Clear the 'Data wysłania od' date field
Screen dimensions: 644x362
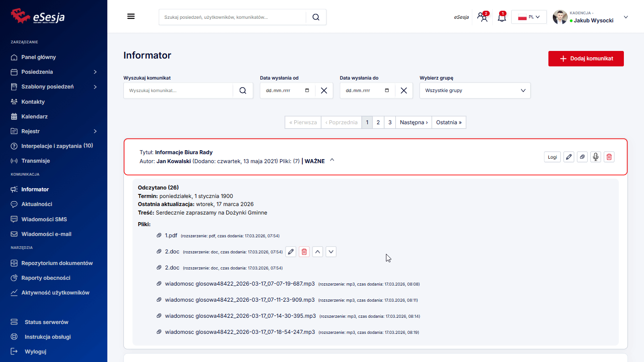pos(324,90)
